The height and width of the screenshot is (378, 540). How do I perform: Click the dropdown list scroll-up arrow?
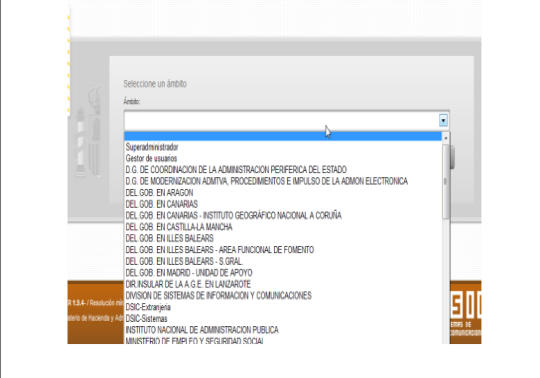pyautogui.click(x=446, y=138)
